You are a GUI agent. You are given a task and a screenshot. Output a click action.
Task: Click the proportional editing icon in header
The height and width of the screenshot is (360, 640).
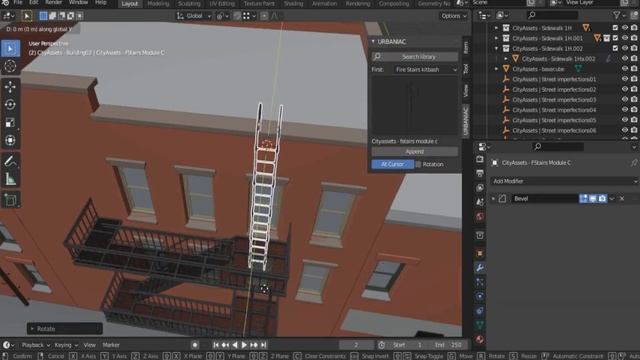tap(264, 16)
